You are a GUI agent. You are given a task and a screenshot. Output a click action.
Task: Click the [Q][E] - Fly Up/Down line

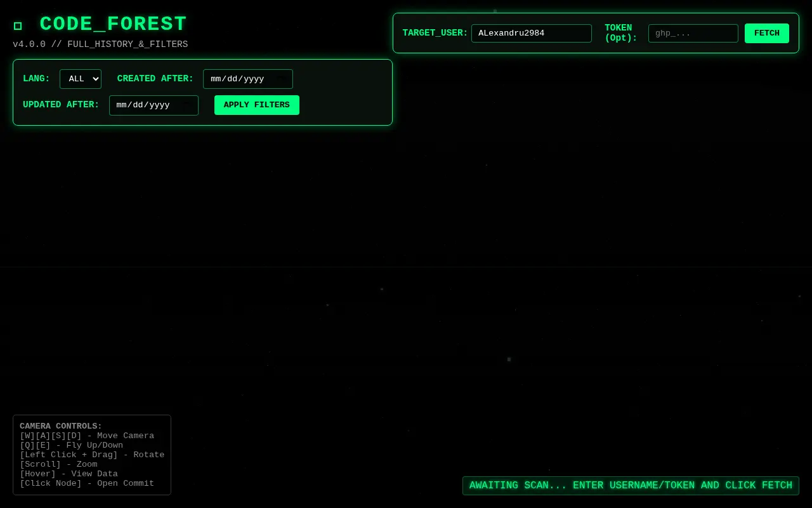[x=71, y=445]
